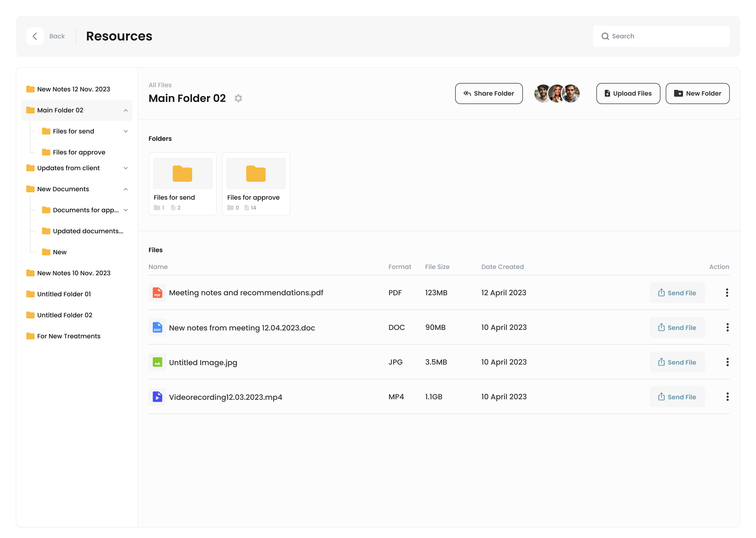
Task: Click the middle woman avatar
Action: (x=557, y=94)
